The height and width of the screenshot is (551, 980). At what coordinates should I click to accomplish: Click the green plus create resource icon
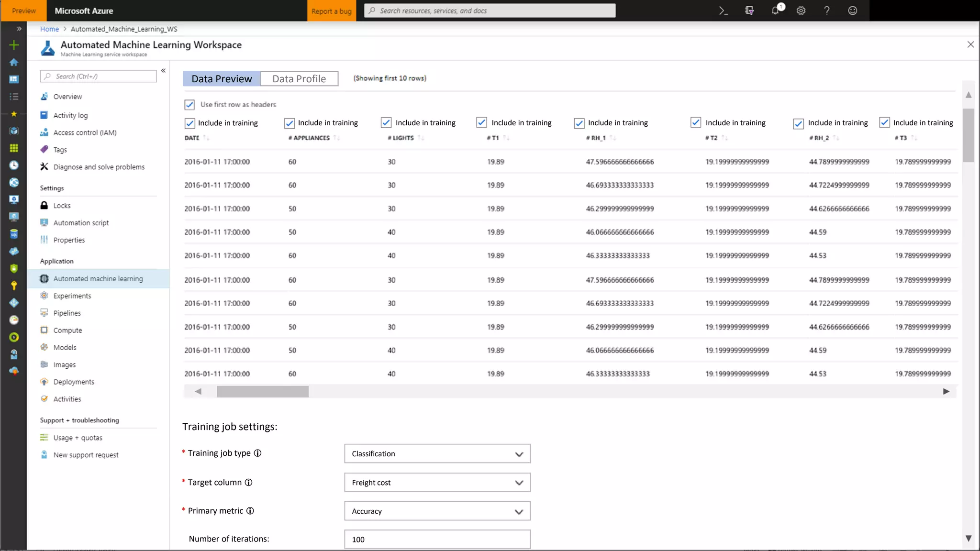point(14,45)
